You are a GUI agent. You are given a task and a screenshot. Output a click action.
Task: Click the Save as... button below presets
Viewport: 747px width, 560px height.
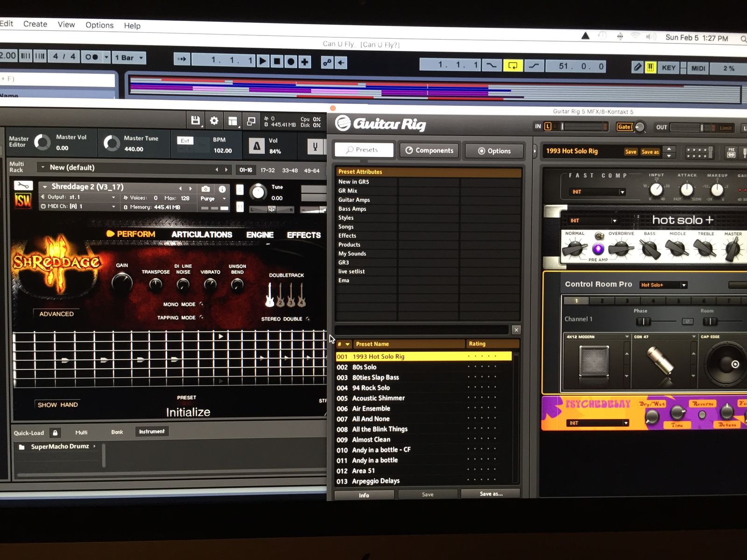coord(491,494)
